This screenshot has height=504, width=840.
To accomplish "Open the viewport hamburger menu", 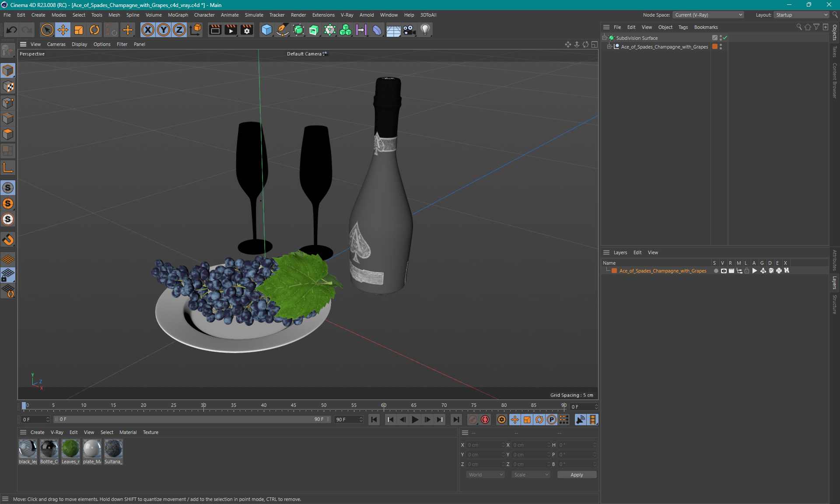I will 23,44.
